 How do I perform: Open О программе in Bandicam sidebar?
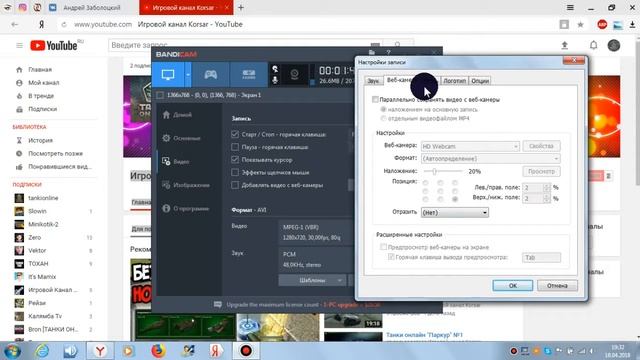185,208
